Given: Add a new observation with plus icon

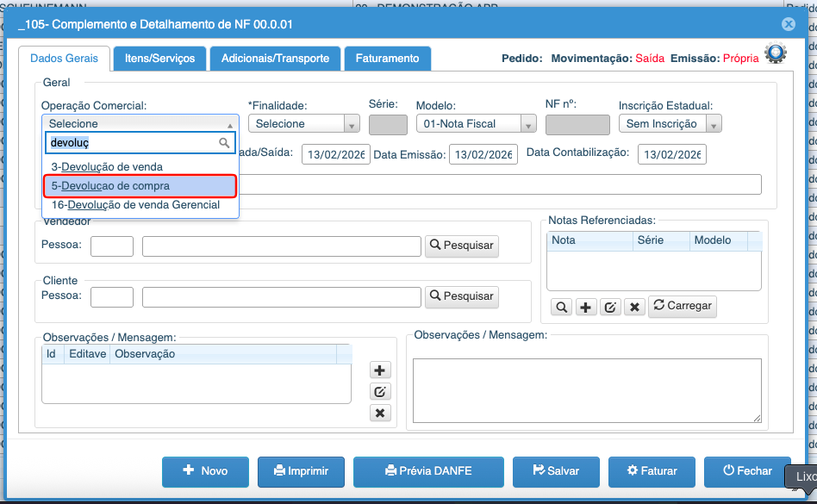Looking at the screenshot, I should coord(380,370).
